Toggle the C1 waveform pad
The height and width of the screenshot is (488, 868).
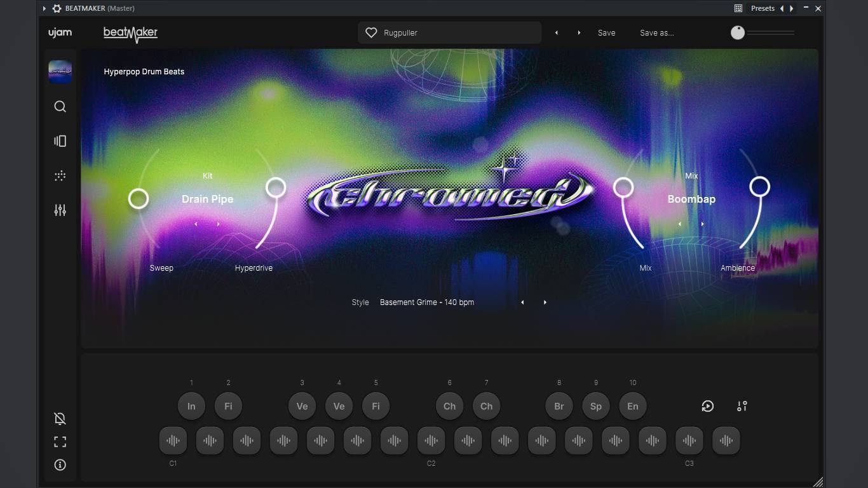coord(173,440)
